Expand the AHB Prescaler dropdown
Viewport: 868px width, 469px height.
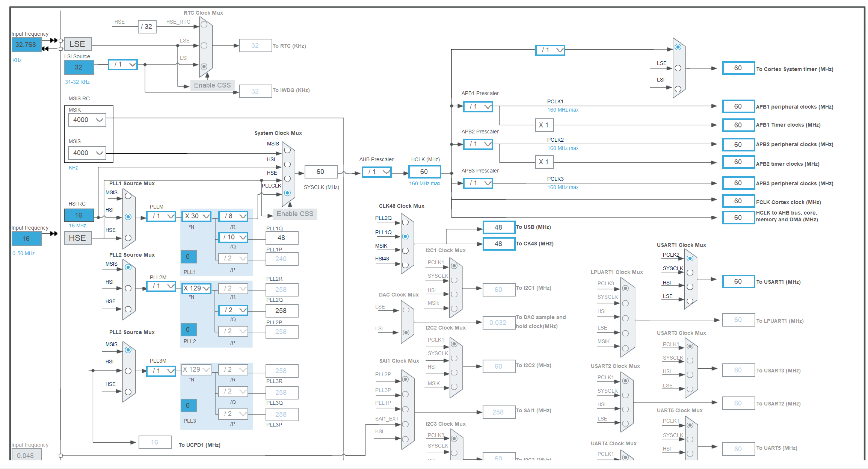tap(376, 172)
